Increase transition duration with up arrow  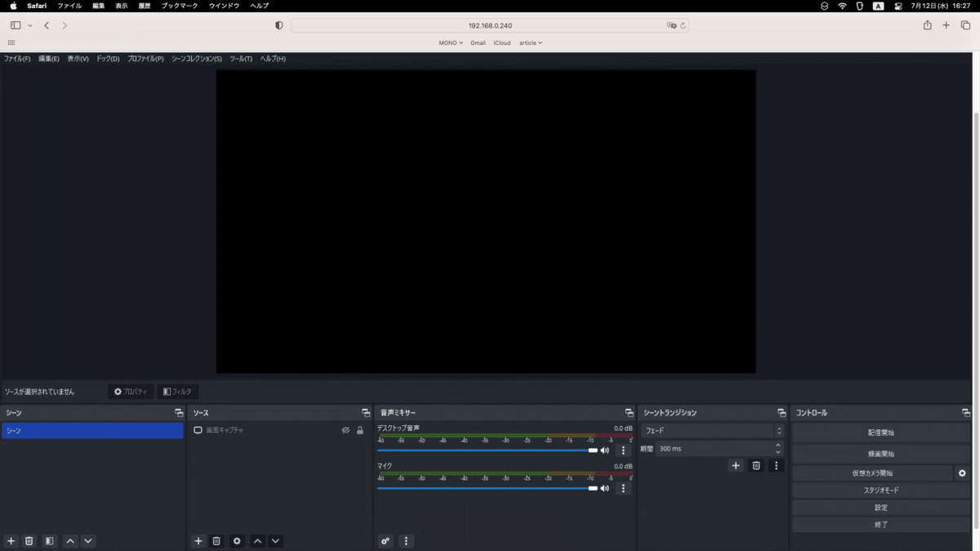point(777,446)
